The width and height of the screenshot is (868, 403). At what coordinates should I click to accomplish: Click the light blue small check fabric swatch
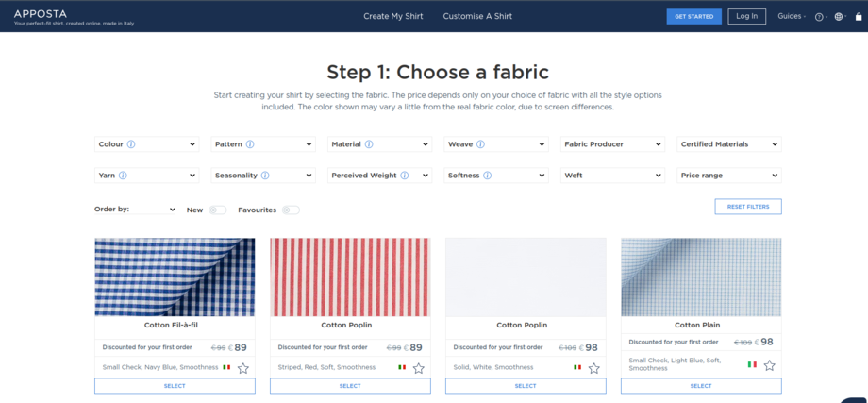point(701,277)
